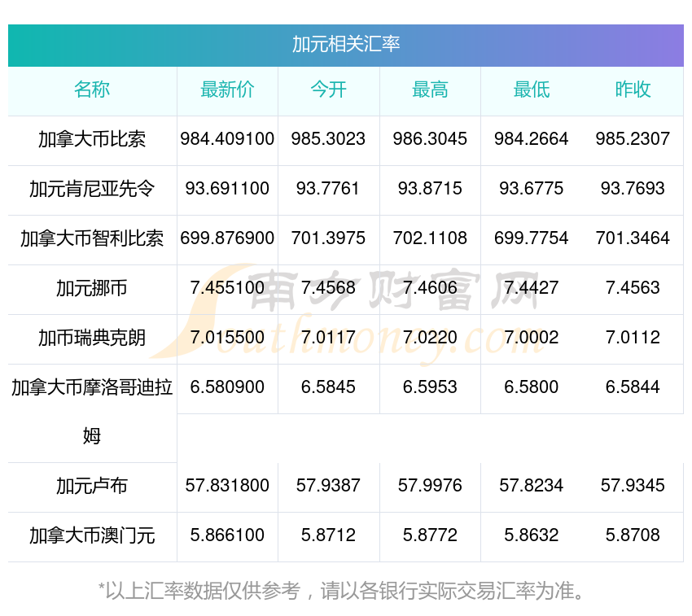Image resolution: width=692 pixels, height=616 pixels.
Task: Click the row name 加元肯尼亚先令
Action: [92, 189]
